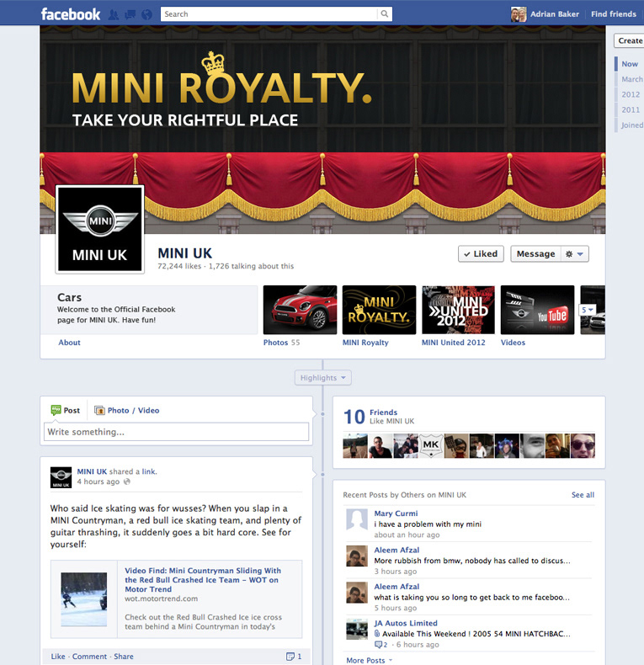Open the MINI Royalty app thumbnail
The width and height of the screenshot is (644, 665).
coord(380,310)
